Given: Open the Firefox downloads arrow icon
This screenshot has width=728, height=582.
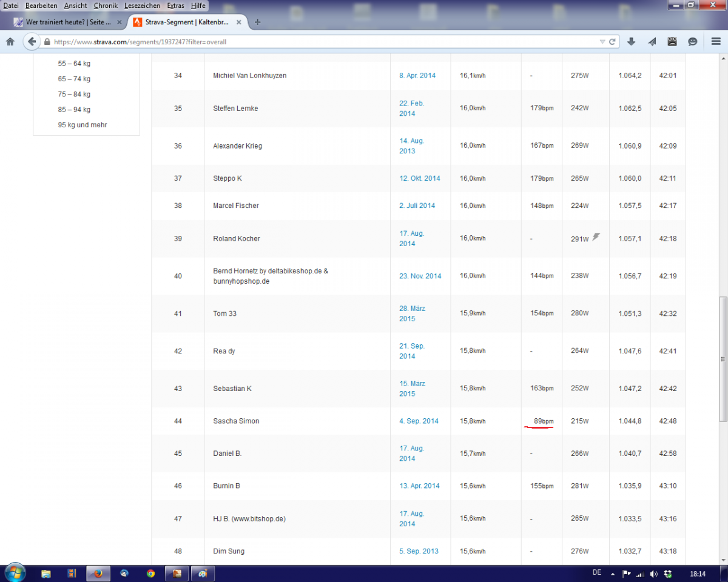Looking at the screenshot, I should click(632, 42).
